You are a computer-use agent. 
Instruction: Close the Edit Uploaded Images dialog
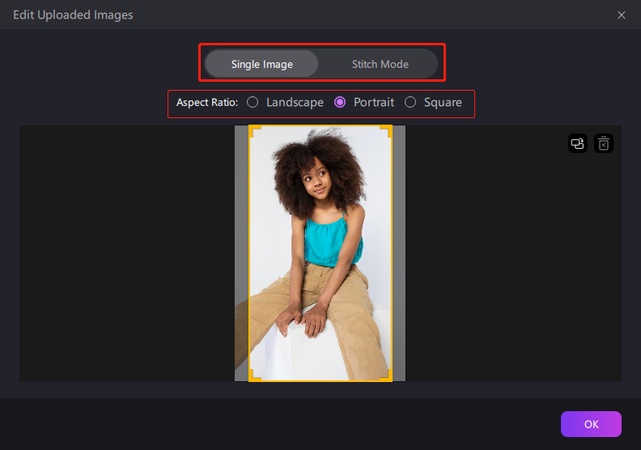(x=621, y=15)
